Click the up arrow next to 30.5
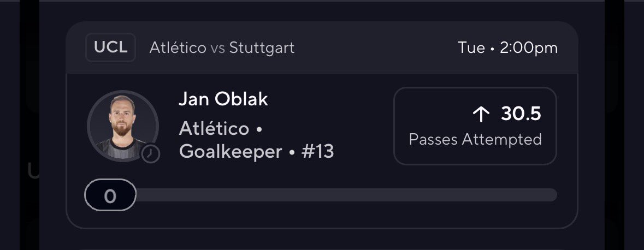Screen dimensions: 644x250 [481, 115]
